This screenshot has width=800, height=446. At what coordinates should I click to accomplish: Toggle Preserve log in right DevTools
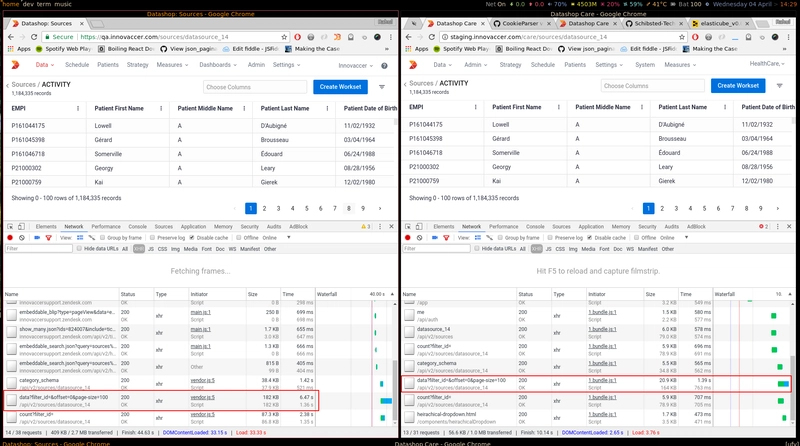coord(550,238)
